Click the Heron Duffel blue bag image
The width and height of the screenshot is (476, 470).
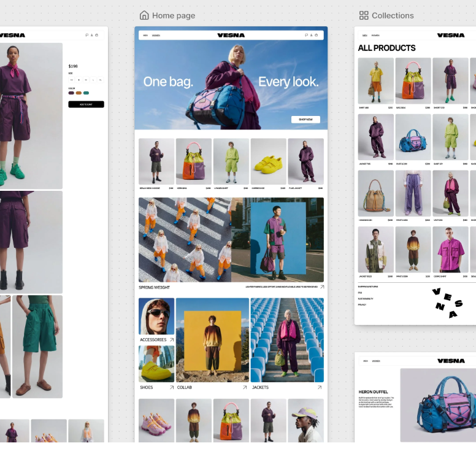click(438, 406)
